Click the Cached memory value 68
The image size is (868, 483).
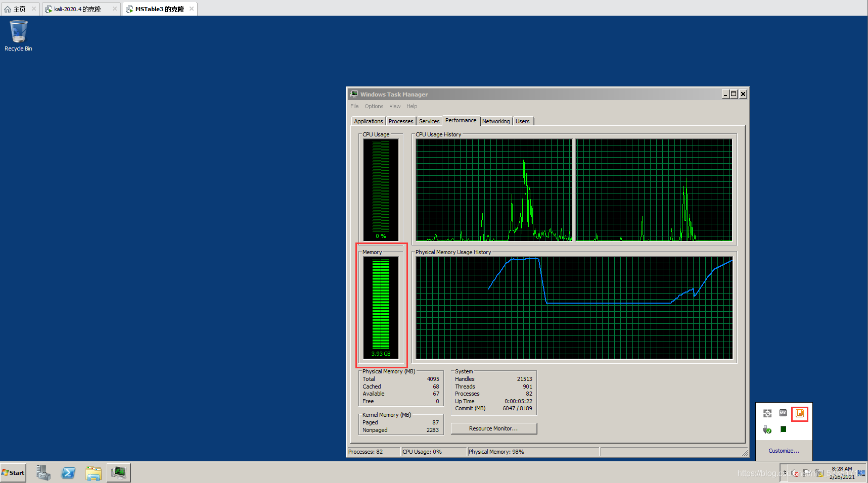coord(436,387)
